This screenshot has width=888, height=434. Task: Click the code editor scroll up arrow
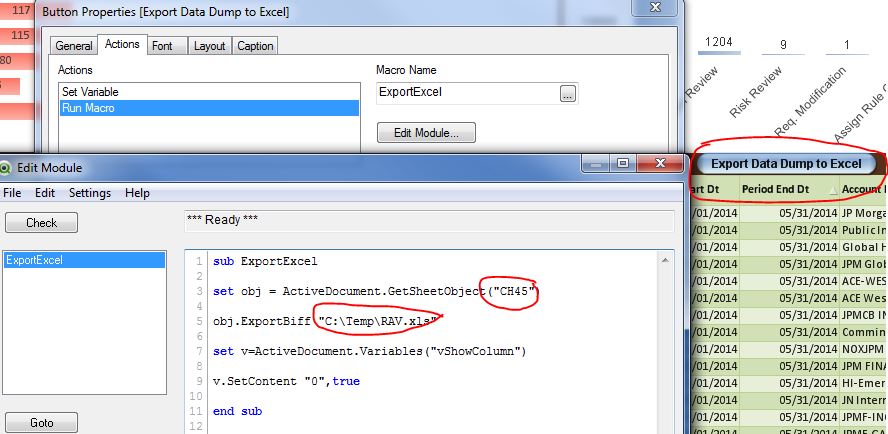click(665, 260)
